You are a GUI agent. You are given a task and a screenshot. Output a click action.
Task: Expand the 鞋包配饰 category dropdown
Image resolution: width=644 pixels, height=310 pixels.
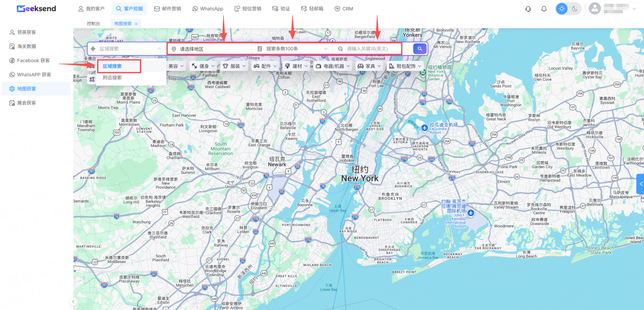(405, 66)
